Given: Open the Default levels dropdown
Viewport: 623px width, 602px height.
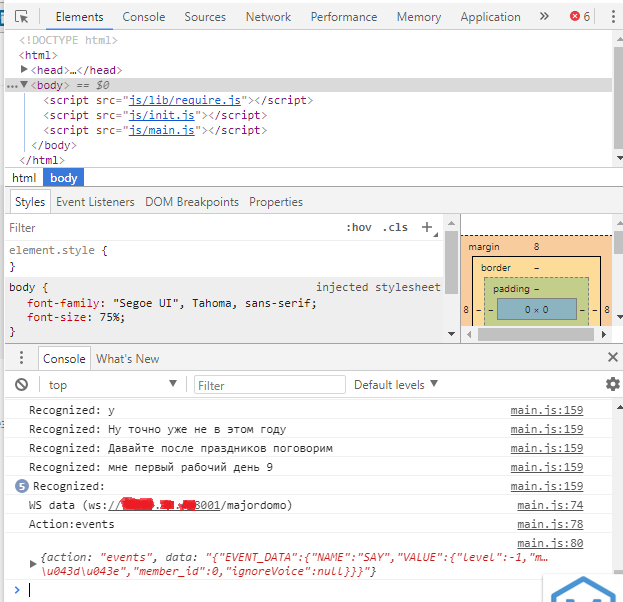Looking at the screenshot, I should (396, 384).
